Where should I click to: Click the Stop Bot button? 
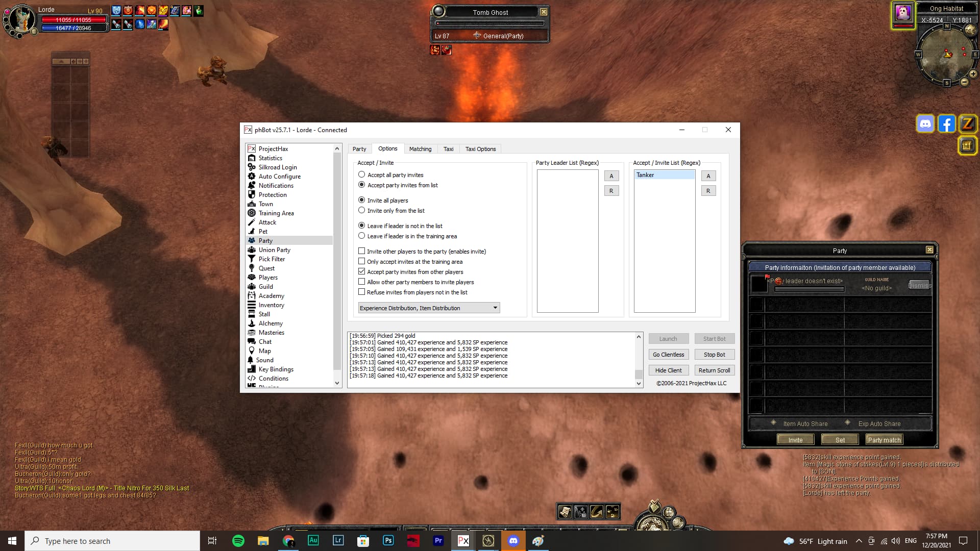point(714,355)
